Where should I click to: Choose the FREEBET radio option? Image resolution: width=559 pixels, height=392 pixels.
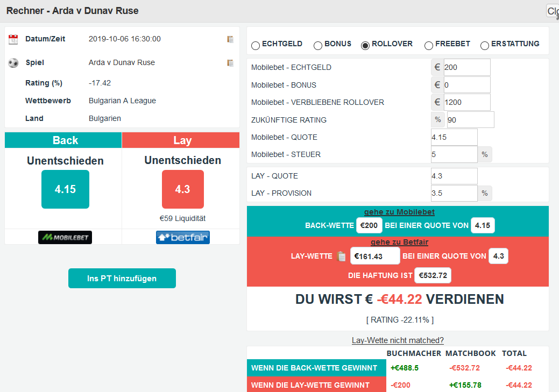point(429,46)
